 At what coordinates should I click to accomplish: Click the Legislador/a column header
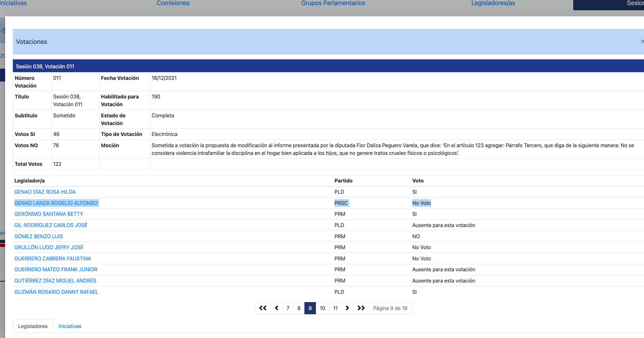click(x=29, y=181)
